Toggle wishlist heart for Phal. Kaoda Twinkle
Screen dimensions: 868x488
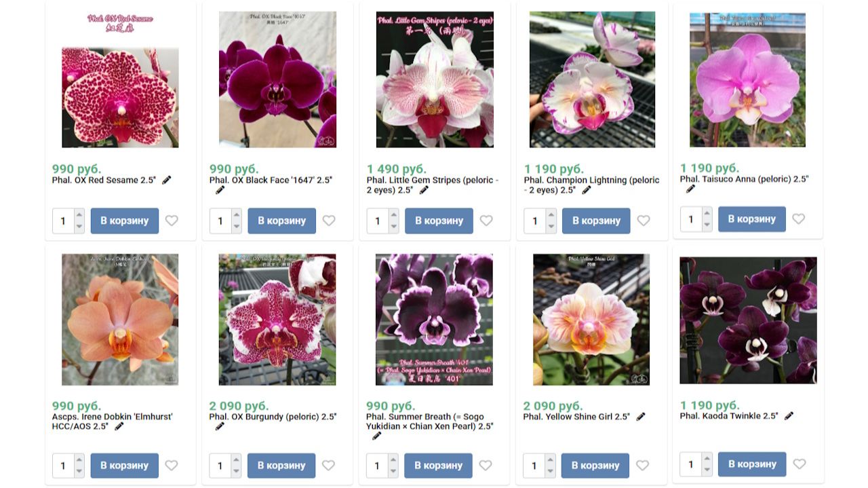point(800,464)
